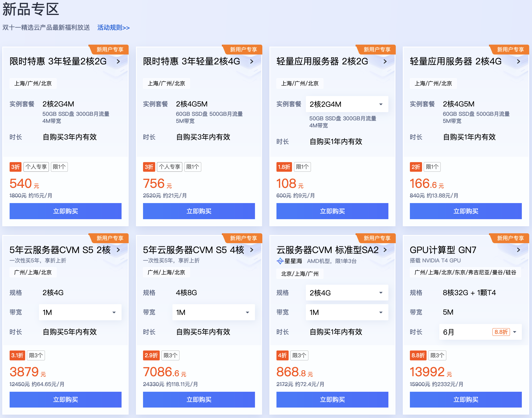Click original price 15900元 约2332元/月
The height and width of the screenshot is (418, 532).
point(437,384)
